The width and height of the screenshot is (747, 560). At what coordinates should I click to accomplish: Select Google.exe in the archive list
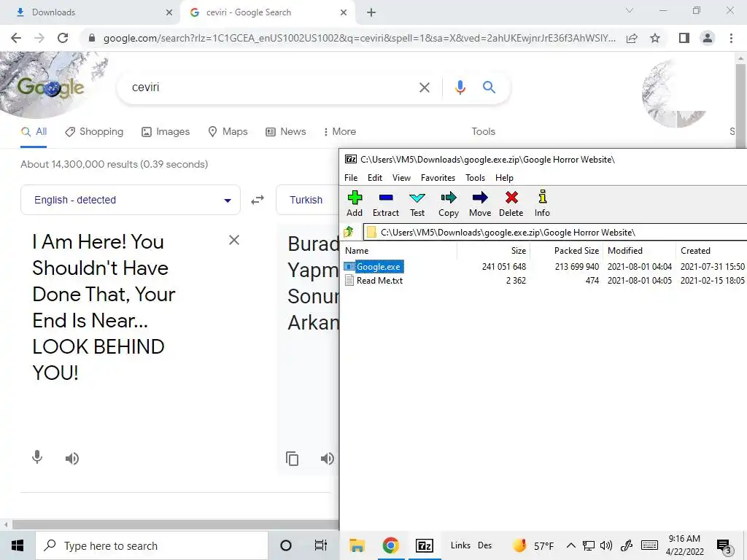click(379, 267)
